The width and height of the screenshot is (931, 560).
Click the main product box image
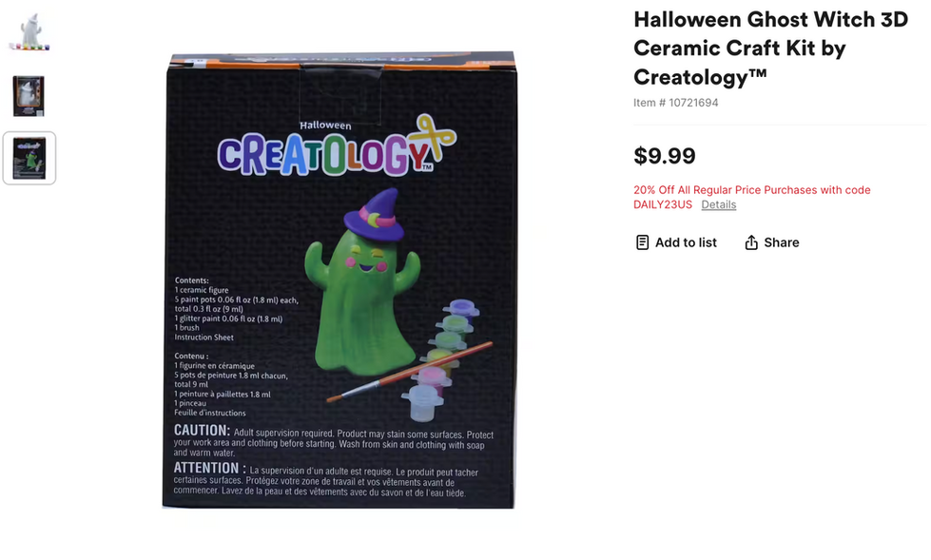[339, 280]
